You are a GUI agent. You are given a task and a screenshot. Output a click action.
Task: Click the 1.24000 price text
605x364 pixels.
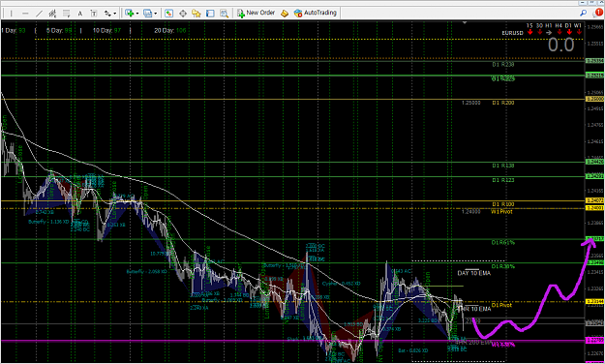pyautogui.click(x=471, y=212)
